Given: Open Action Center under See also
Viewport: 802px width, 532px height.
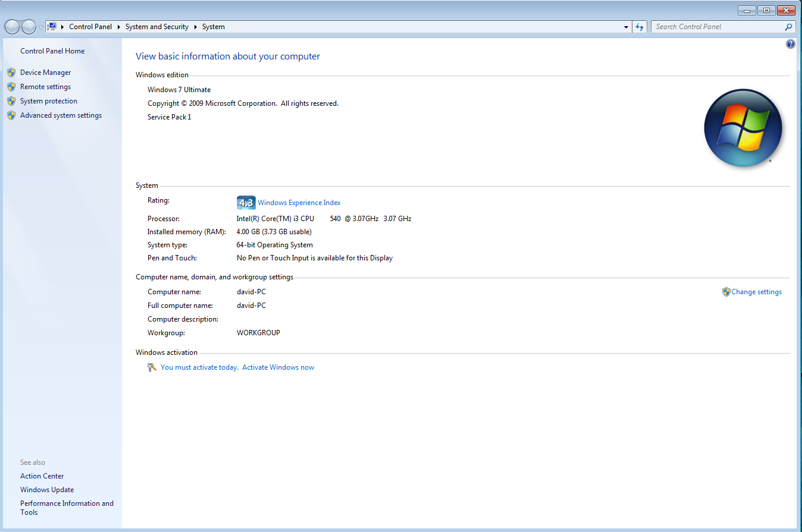Looking at the screenshot, I should tap(42, 476).
